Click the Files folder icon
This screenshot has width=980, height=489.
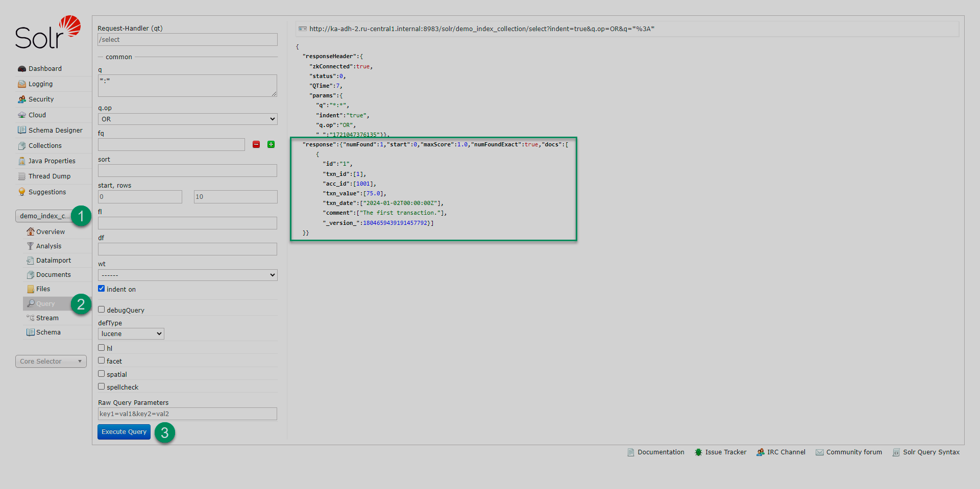pyautogui.click(x=31, y=289)
